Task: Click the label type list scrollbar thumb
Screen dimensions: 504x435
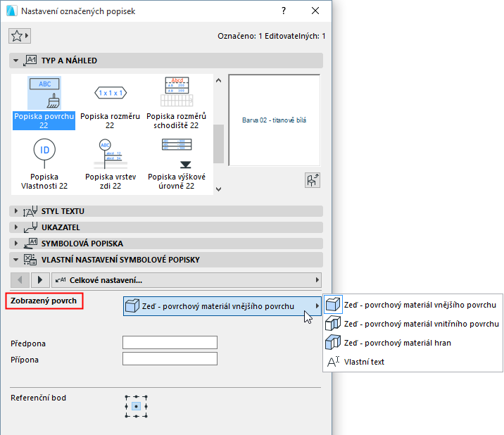Action: click(219, 144)
